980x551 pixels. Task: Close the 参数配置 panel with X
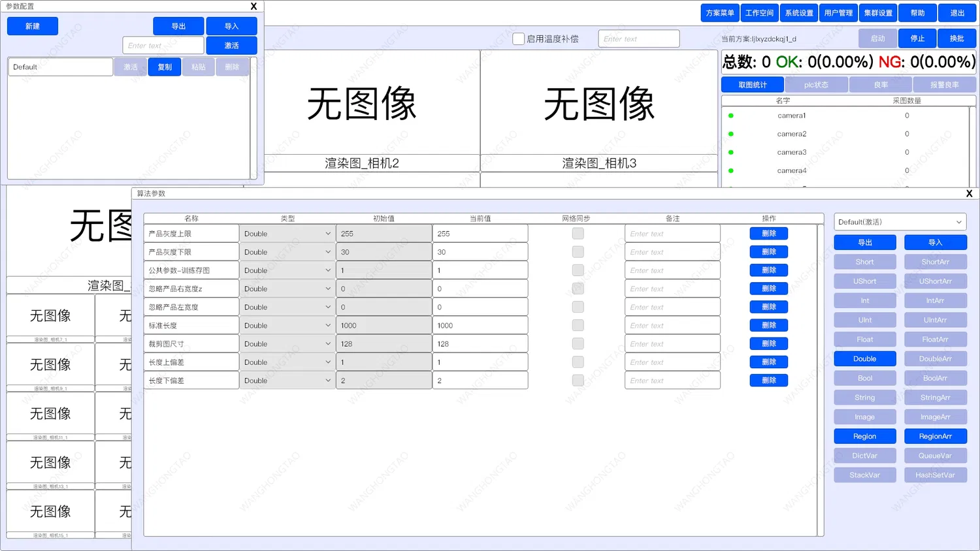253,7
